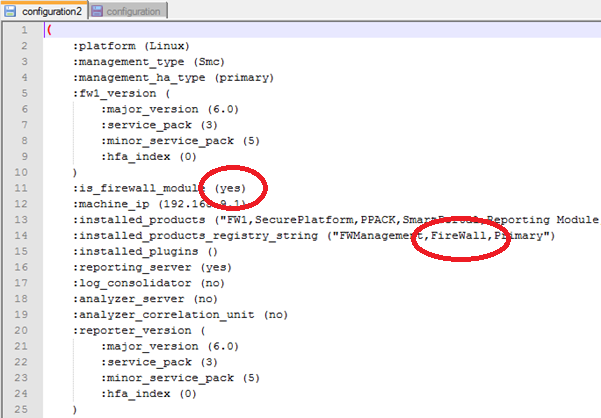Click the ':platform (Linux)' line
Image resolution: width=601 pixels, height=418 pixels.
[x=131, y=46]
